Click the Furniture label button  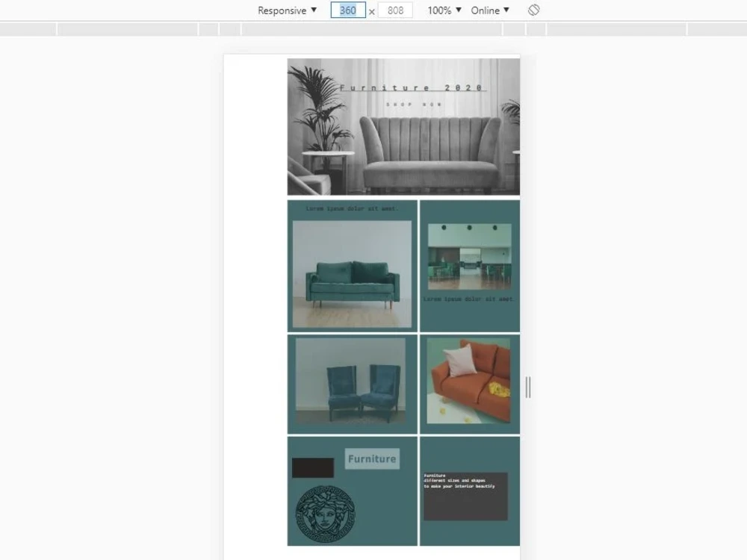tap(372, 458)
